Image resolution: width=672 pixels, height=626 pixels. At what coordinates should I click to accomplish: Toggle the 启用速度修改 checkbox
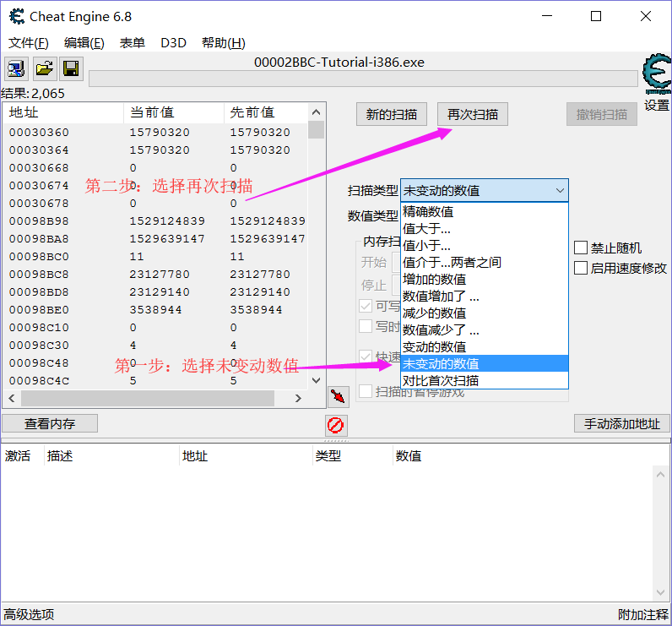(581, 268)
